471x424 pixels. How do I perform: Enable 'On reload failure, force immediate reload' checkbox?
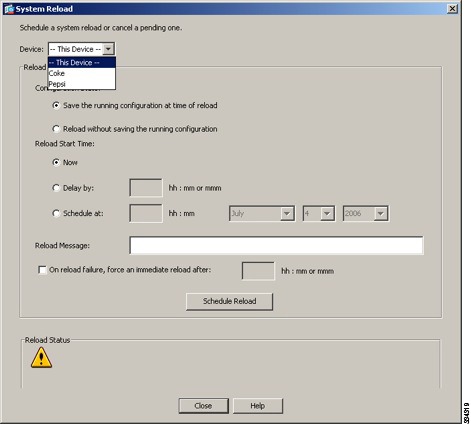[42, 270]
